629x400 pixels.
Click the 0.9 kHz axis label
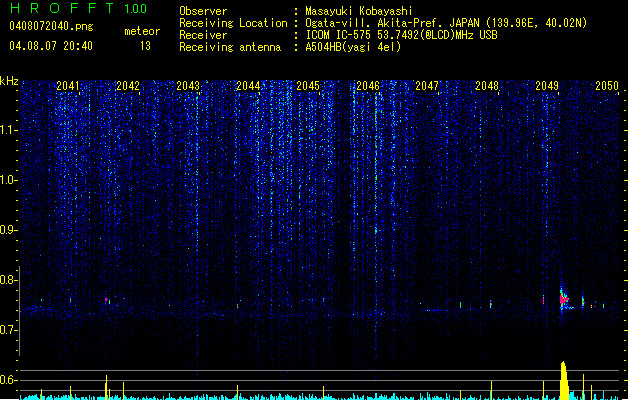pos(8,230)
